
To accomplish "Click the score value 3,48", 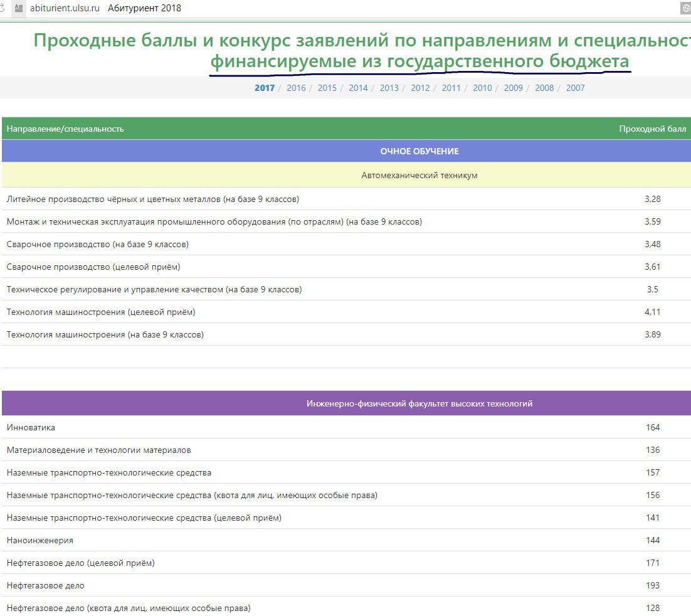I will (653, 244).
